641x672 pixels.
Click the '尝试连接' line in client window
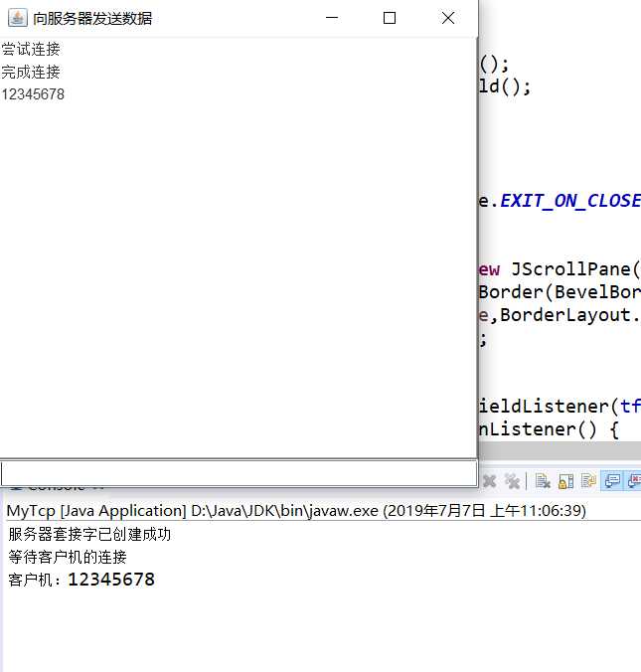coord(31,50)
